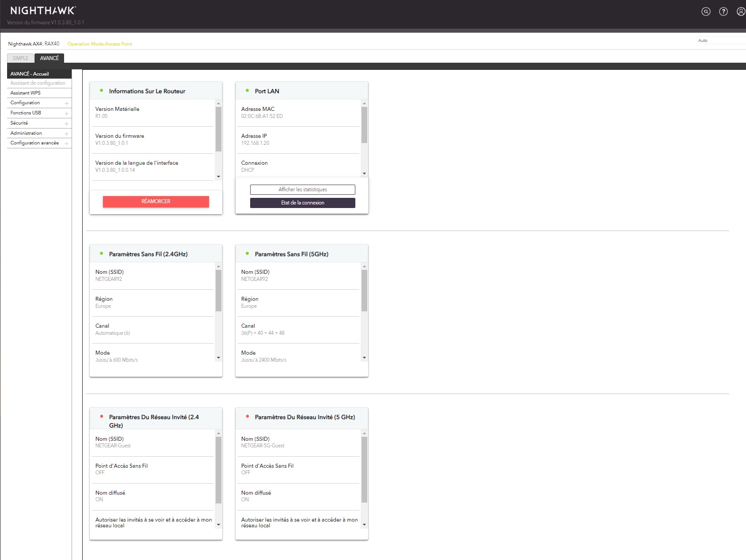This screenshot has height=560, width=746.
Task: Switch to the SIMPLE tab
Action: pos(20,58)
